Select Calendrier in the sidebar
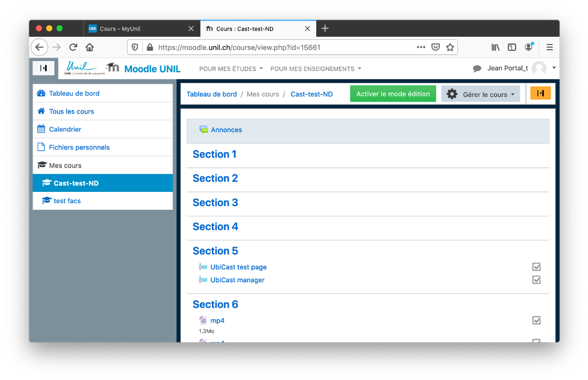The height and width of the screenshot is (380, 588). pyautogui.click(x=65, y=130)
